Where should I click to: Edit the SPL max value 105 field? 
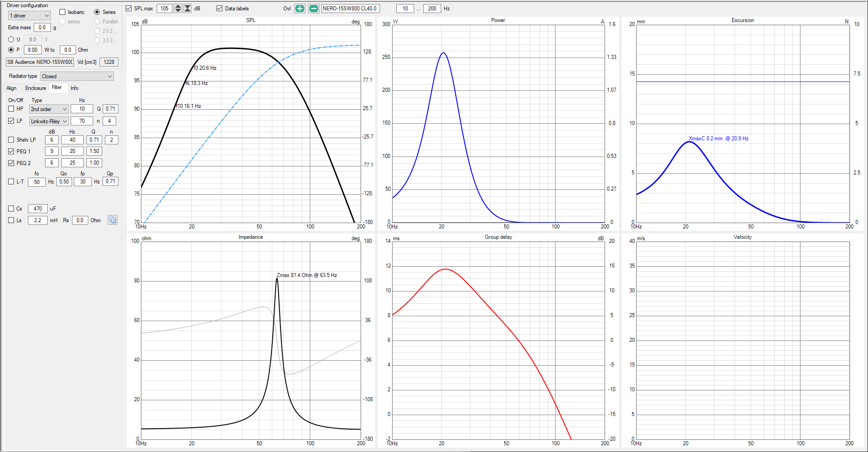pyautogui.click(x=164, y=9)
